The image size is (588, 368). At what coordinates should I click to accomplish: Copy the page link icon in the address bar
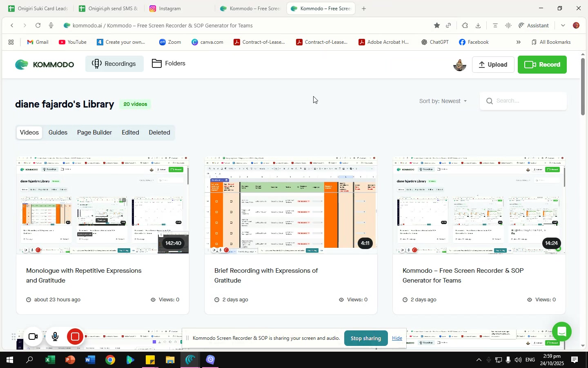click(x=449, y=25)
